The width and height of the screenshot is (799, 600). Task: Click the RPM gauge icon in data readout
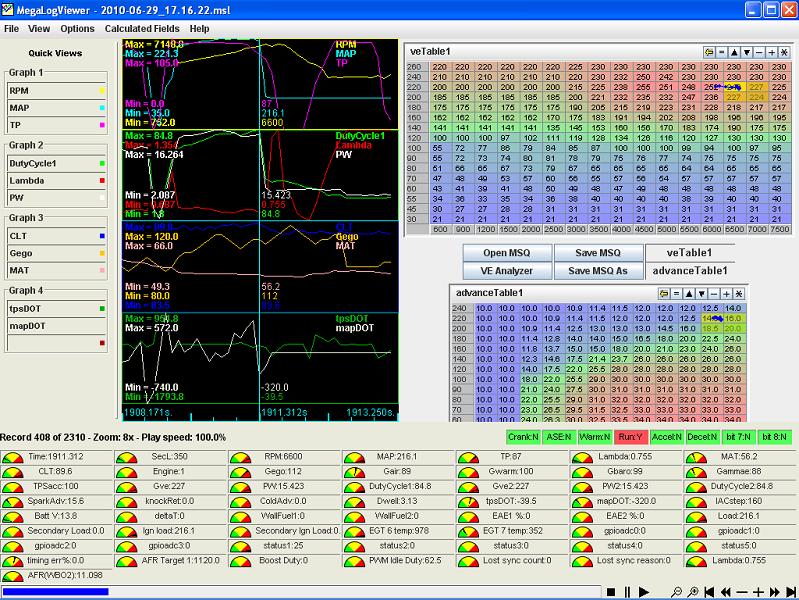(240, 457)
